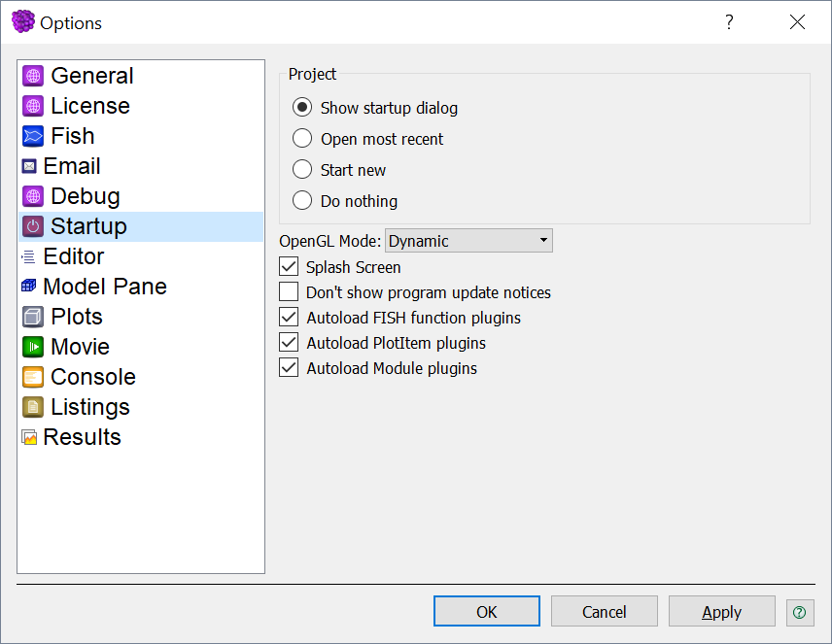Expand the OpenGL Mode dropdown
Viewport: 832px width, 644px height.
[468, 241]
